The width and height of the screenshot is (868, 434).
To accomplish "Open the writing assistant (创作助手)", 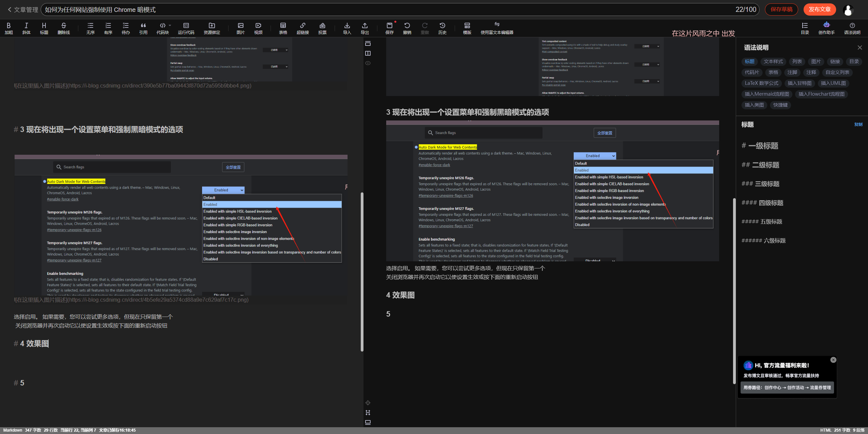I will coord(827,29).
